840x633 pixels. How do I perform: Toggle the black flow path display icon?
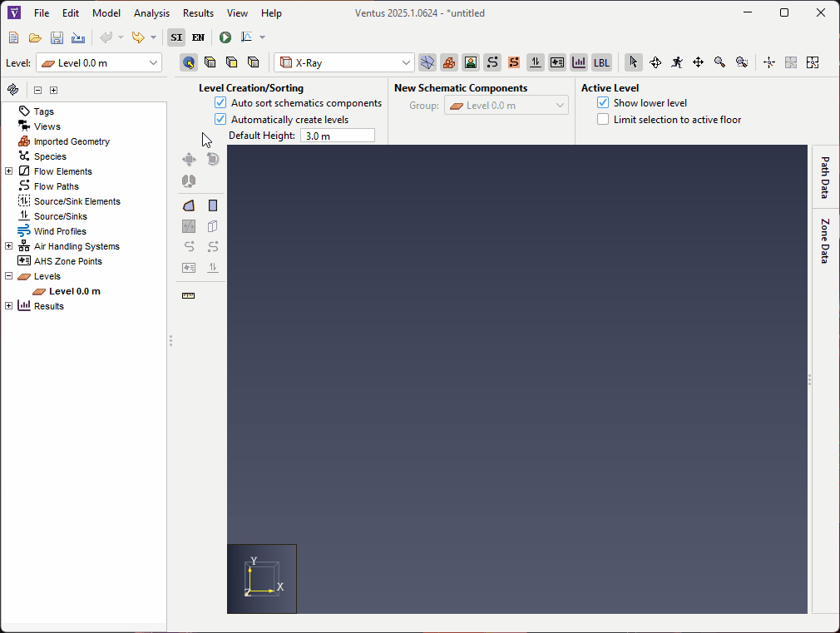click(x=492, y=62)
